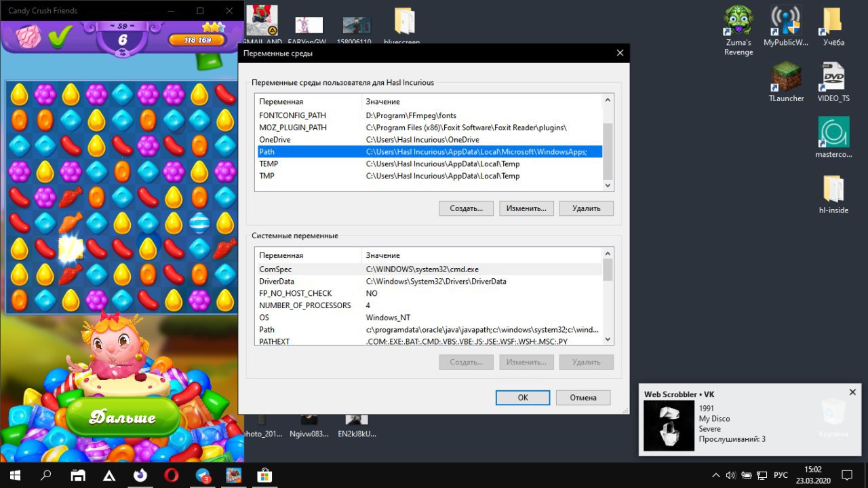Switch keyboard language РУС indicator
Screen dimensions: 868x488
781,475
